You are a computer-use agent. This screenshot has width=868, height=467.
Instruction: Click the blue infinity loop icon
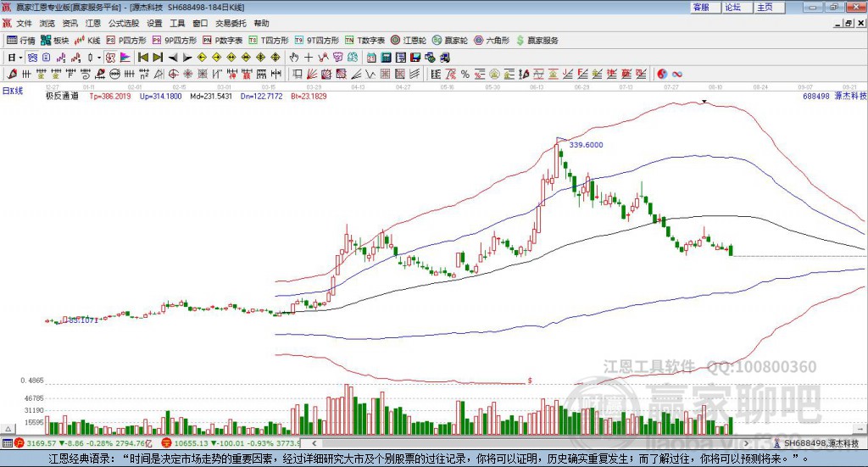677,74
